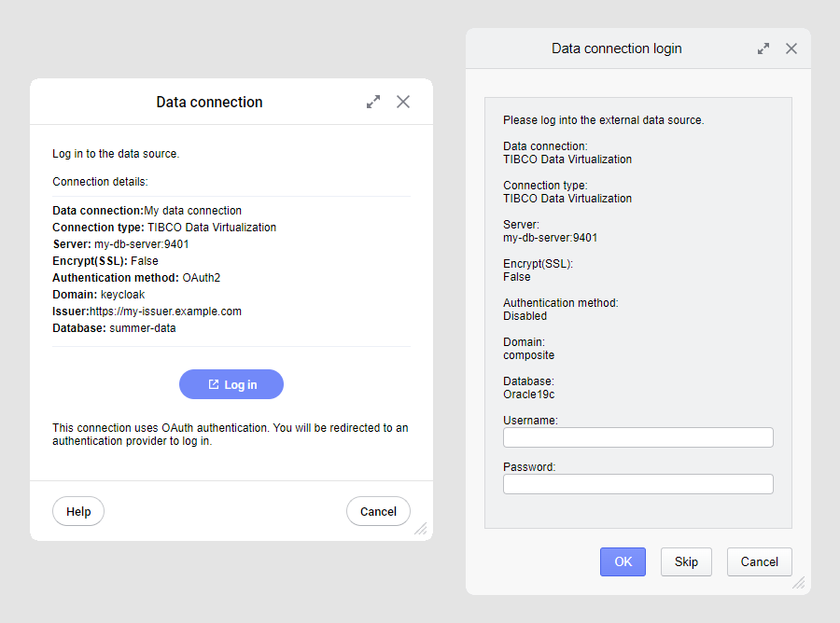Image resolution: width=840 pixels, height=623 pixels.
Task: Cancel the Data connection login dialog
Action: pos(759,561)
